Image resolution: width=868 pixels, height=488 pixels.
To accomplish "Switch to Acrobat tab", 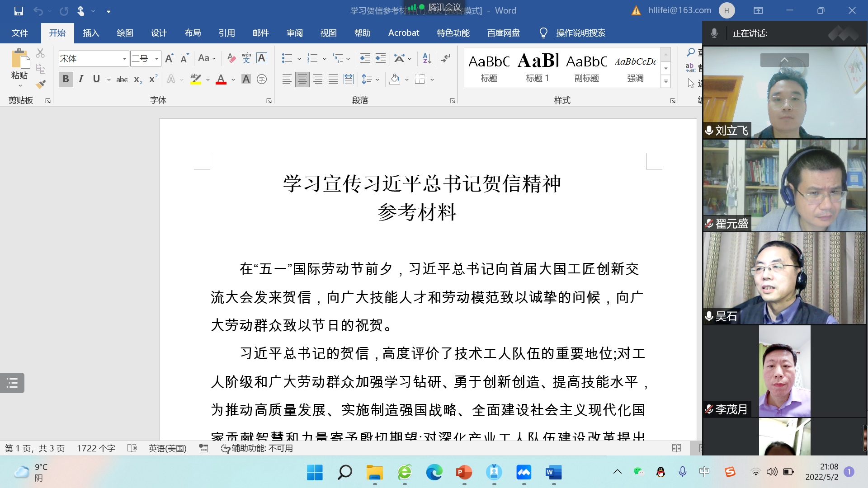I will [x=404, y=33].
